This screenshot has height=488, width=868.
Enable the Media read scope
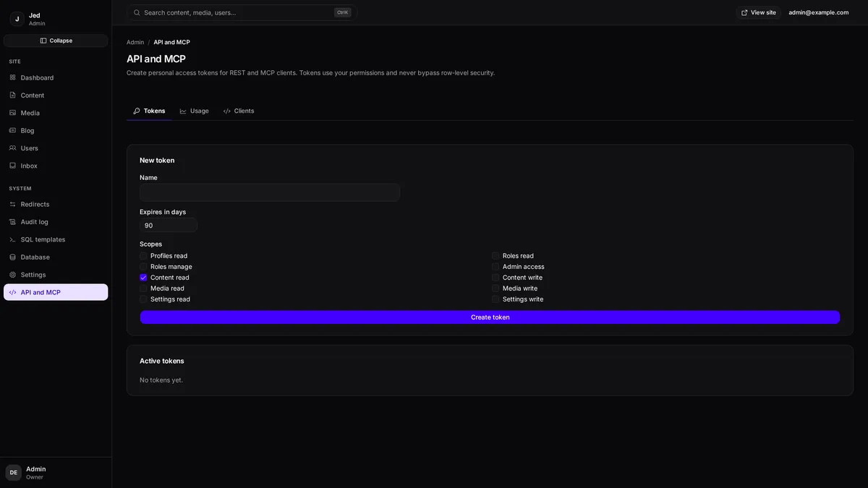pos(143,288)
